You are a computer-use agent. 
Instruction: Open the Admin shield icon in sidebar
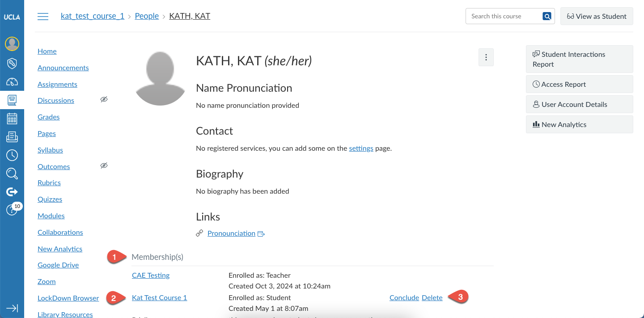point(12,63)
